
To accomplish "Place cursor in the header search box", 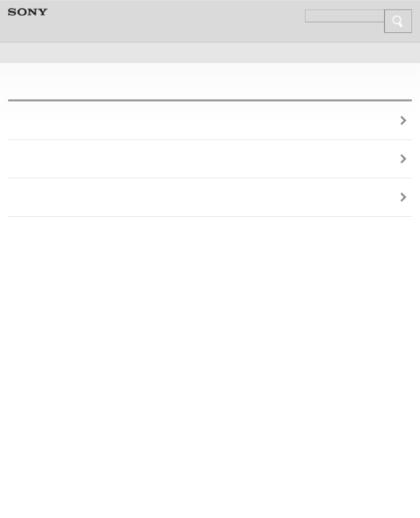I will click(344, 16).
